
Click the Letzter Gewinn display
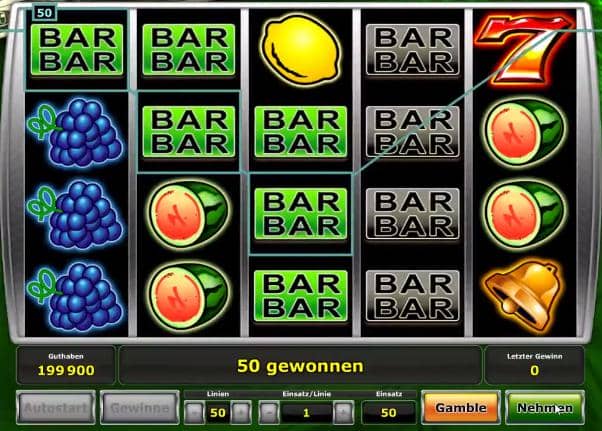[534, 365]
